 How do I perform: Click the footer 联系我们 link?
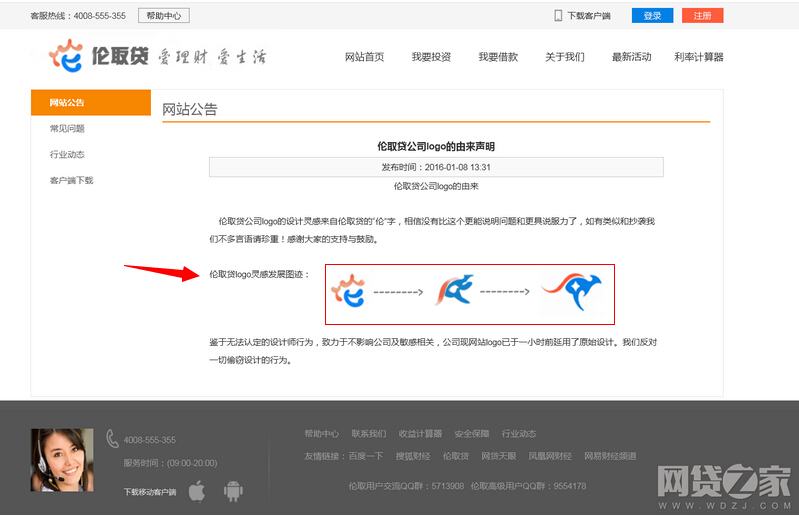coord(368,433)
